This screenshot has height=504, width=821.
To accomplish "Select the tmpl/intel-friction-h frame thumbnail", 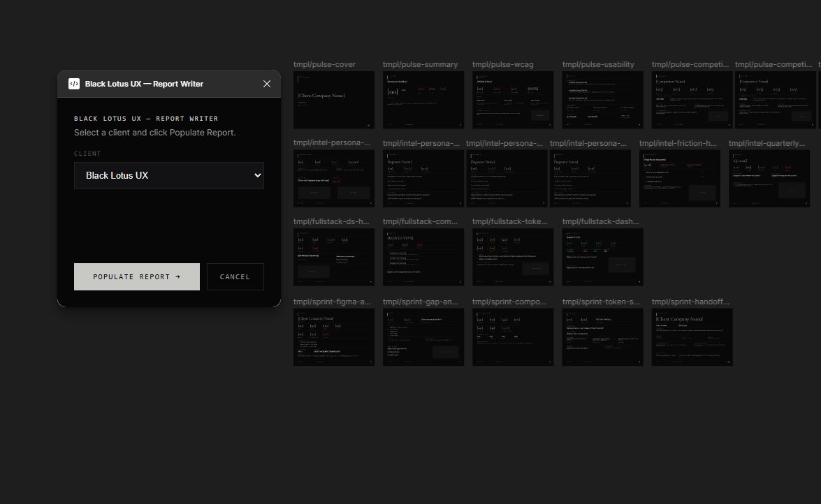I will (679, 178).
